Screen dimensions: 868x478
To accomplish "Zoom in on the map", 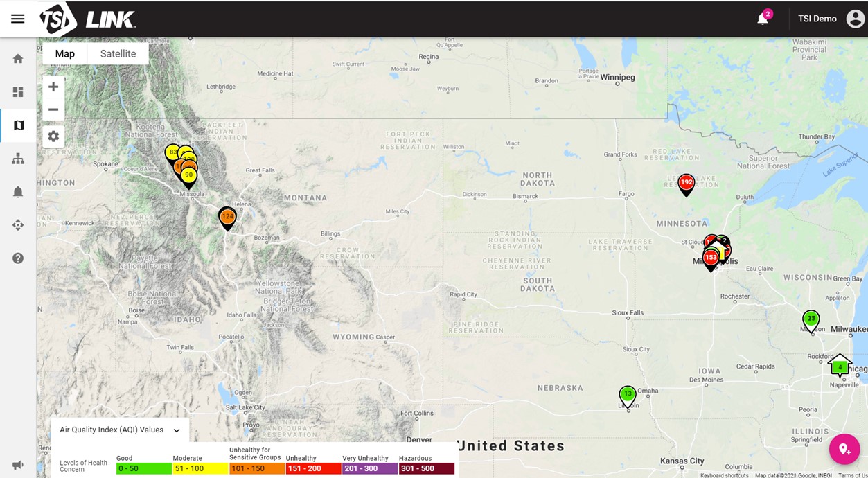I will coord(53,87).
